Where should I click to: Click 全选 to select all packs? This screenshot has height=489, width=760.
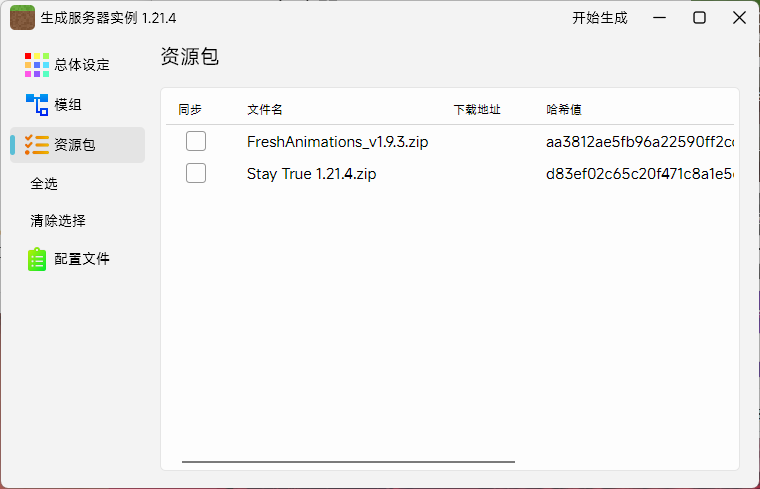click(x=44, y=184)
